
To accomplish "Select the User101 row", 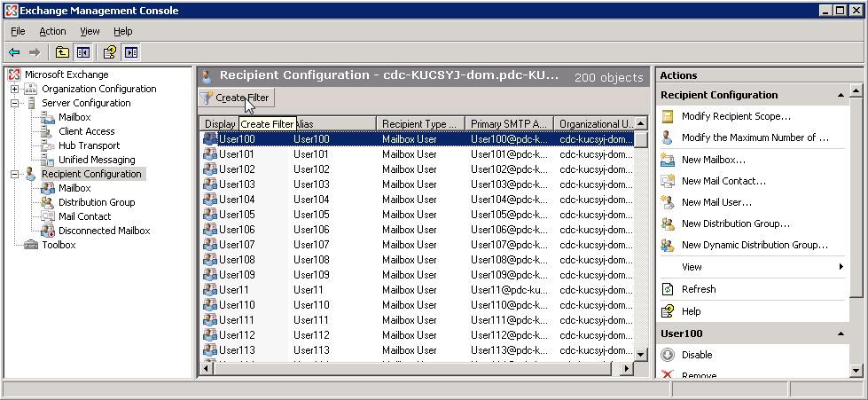I will (417, 154).
